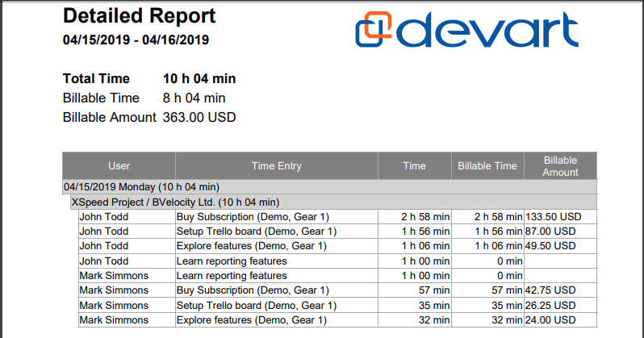Click the amount '87.00 USD'
Viewport: 644px width, 338px height.
[550, 232]
